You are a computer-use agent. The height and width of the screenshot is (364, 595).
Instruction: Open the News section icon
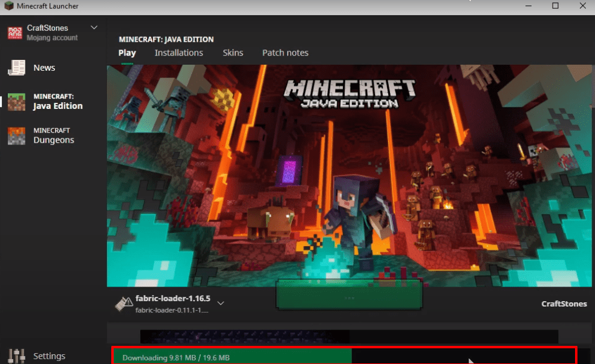coord(17,68)
